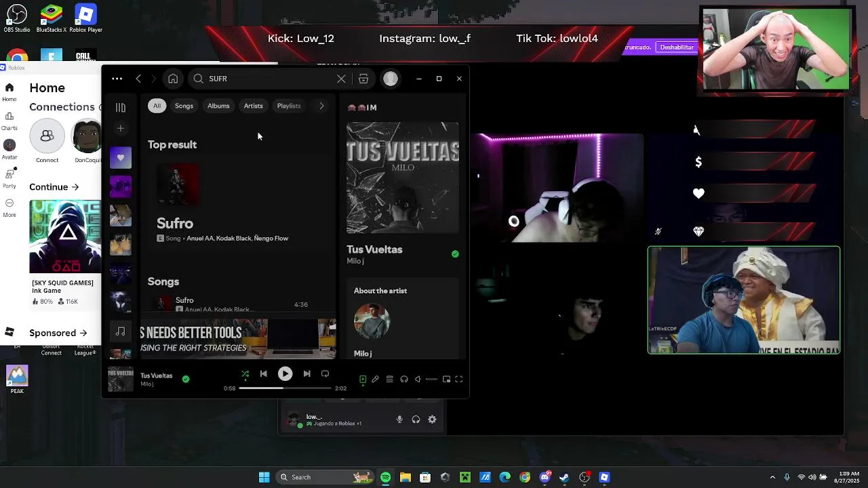Select the Artists filter chip
This screenshot has width=868, height=488.
click(253, 106)
